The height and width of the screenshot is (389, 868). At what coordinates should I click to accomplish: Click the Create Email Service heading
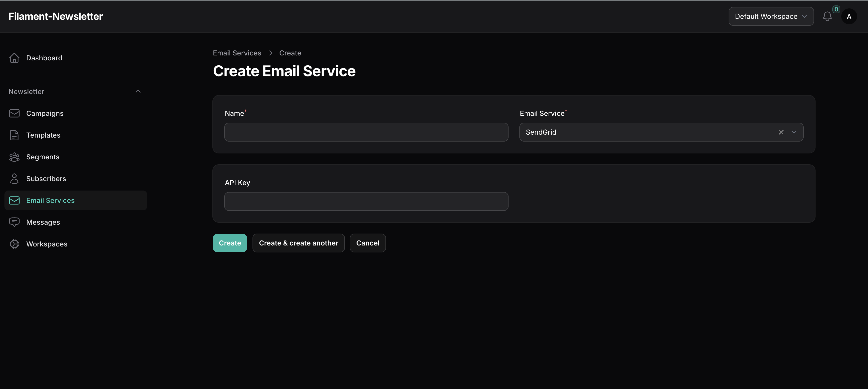coord(284,71)
